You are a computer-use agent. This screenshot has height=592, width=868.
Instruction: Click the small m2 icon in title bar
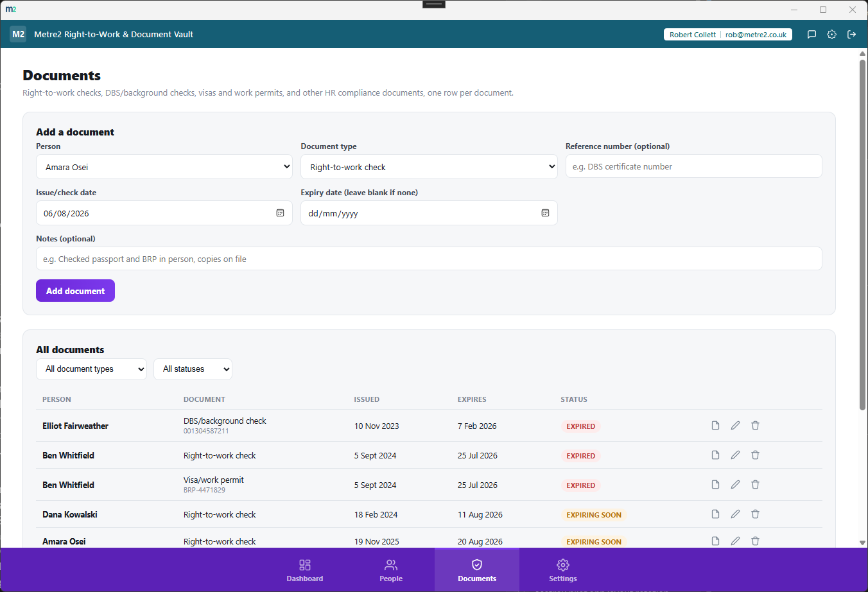click(x=11, y=10)
